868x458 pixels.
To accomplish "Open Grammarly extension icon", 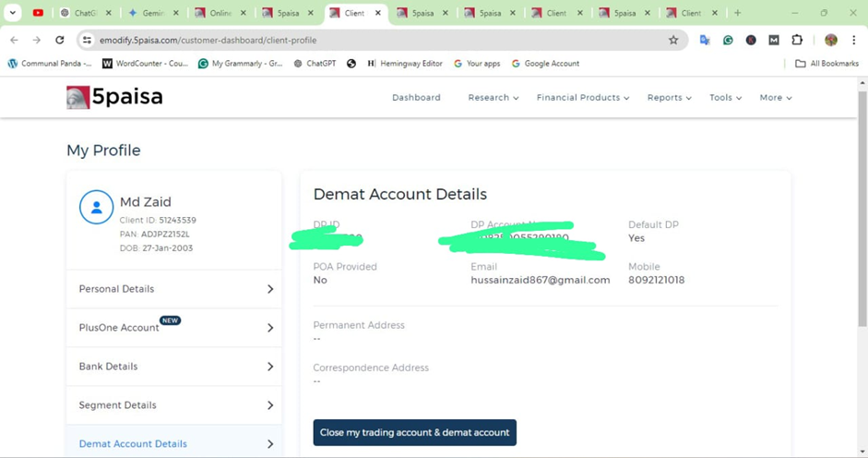I will coord(728,40).
